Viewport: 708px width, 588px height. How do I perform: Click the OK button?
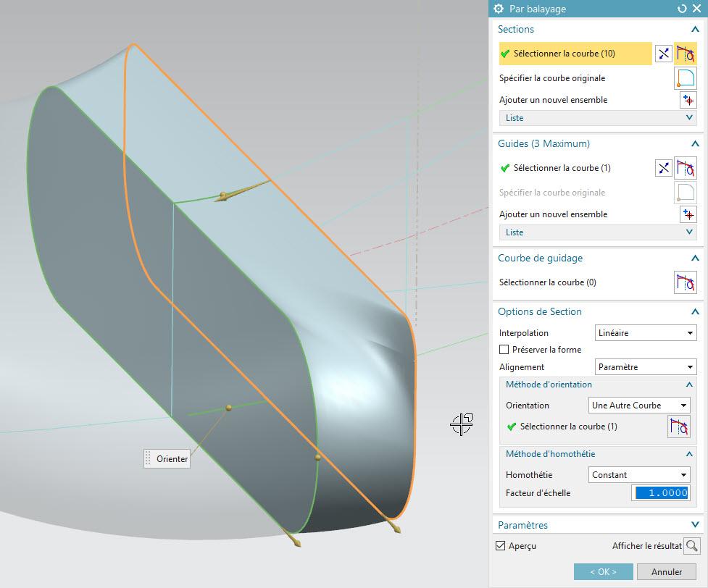click(x=603, y=572)
